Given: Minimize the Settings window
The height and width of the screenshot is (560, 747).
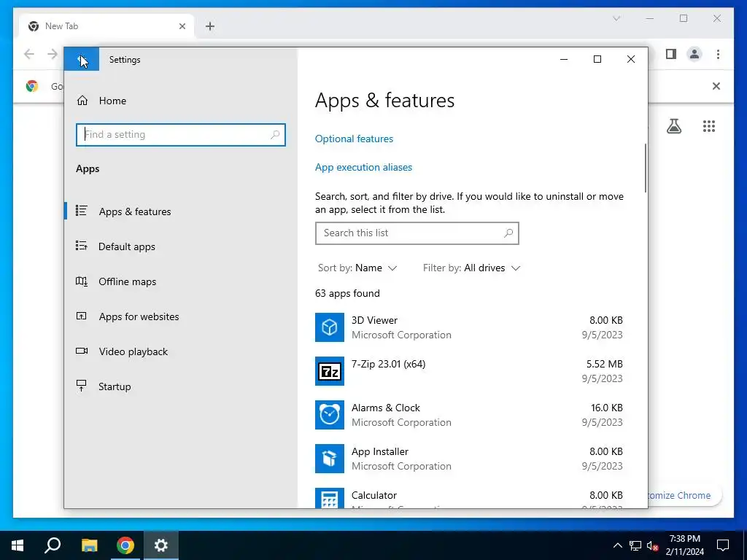Looking at the screenshot, I should [x=564, y=60].
